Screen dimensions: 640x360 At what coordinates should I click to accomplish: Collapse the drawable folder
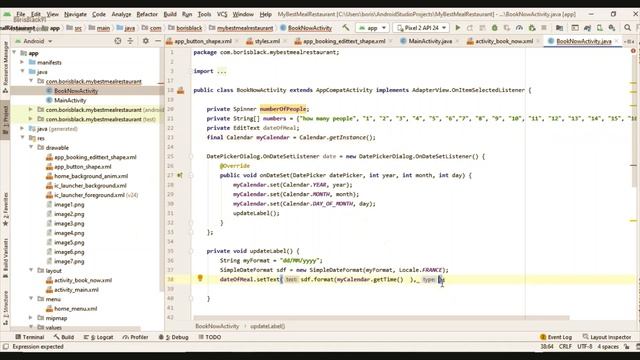coord(31,147)
